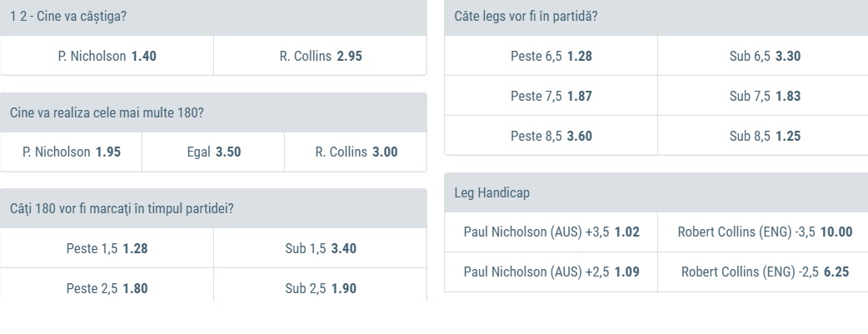The image size is (868, 334).
Task: Click Peste 7,5 legs at 1.87
Action: 551,96
